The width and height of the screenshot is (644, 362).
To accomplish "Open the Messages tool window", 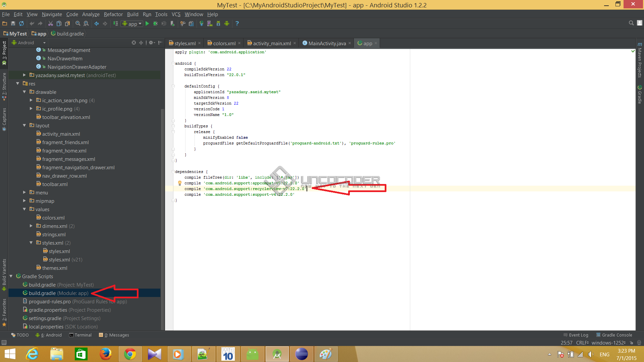I will [x=114, y=335].
